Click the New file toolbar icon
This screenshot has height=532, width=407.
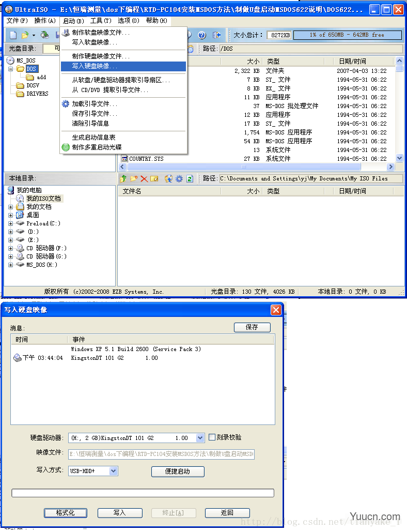[x=13, y=35]
